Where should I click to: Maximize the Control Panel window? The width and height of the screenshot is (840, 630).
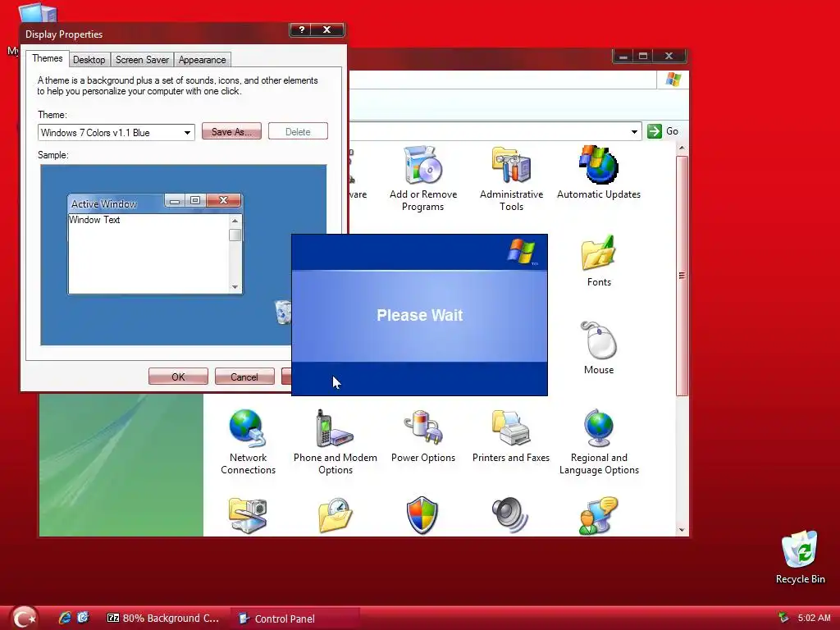(643, 56)
